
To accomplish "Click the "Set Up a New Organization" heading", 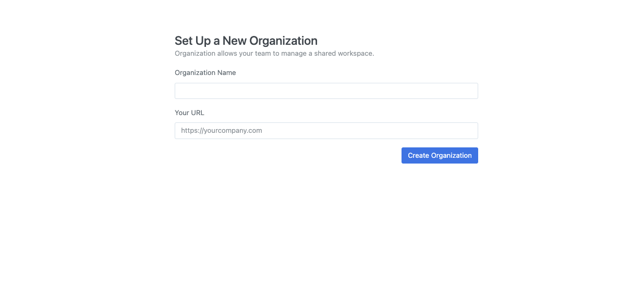I will coord(246,41).
